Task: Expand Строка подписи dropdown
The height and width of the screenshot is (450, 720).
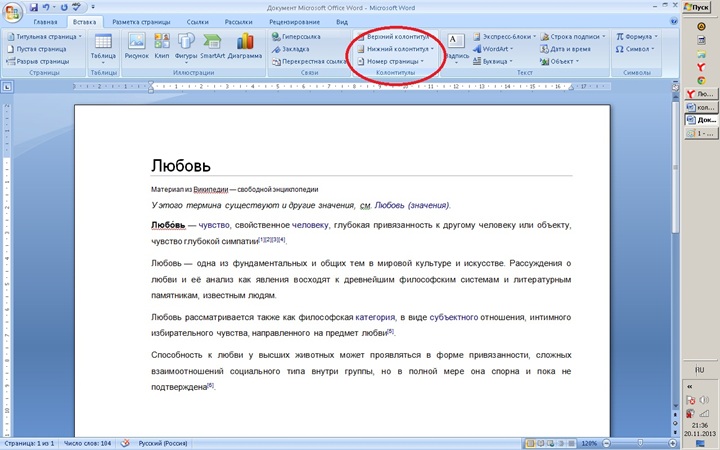Action: [573, 36]
